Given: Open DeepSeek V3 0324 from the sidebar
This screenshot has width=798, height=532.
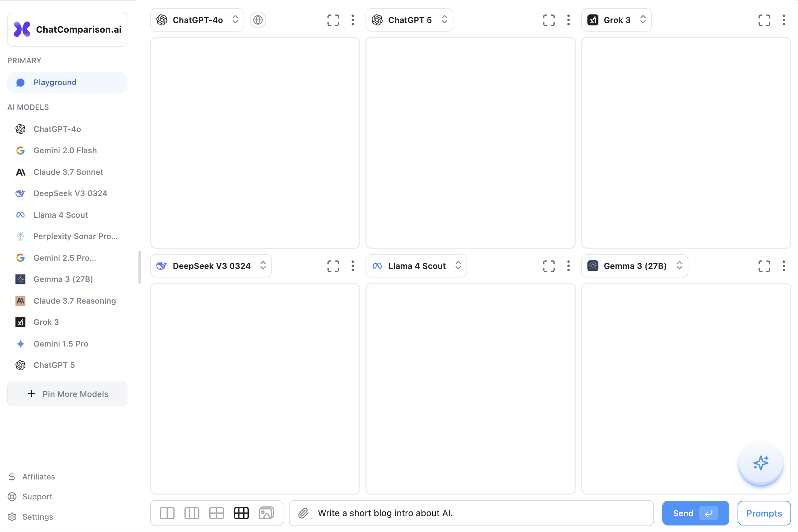Looking at the screenshot, I should coord(70,193).
